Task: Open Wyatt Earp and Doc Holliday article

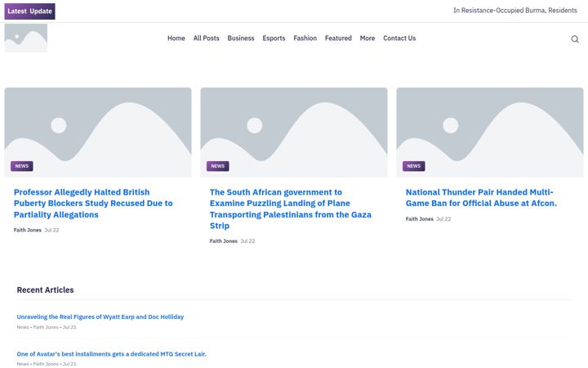Action: (100, 317)
